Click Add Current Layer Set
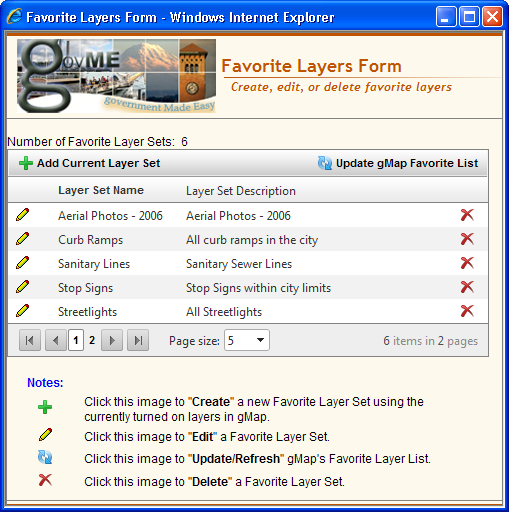 pyautogui.click(x=90, y=163)
